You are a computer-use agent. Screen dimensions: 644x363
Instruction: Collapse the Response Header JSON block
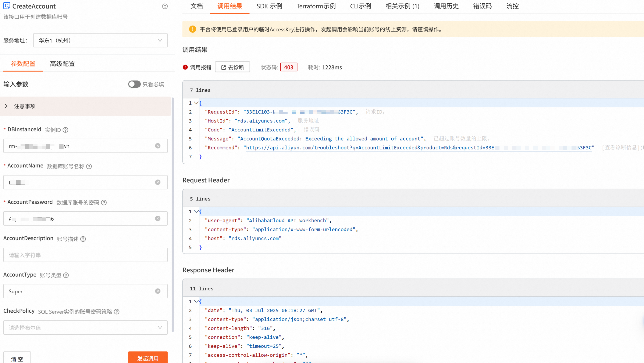[196, 301]
